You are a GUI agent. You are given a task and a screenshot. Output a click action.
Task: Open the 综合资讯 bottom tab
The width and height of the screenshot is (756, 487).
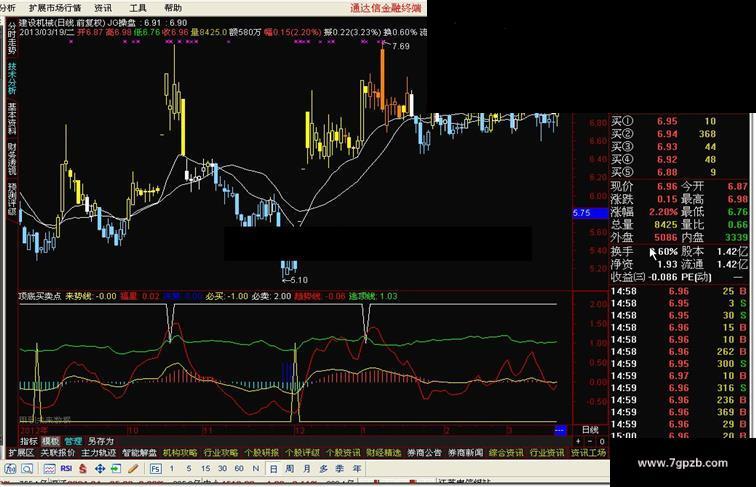[506, 453]
